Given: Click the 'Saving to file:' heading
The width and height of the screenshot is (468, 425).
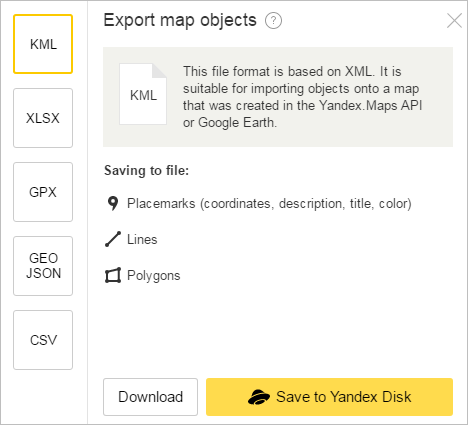Looking at the screenshot, I should (x=147, y=170).
